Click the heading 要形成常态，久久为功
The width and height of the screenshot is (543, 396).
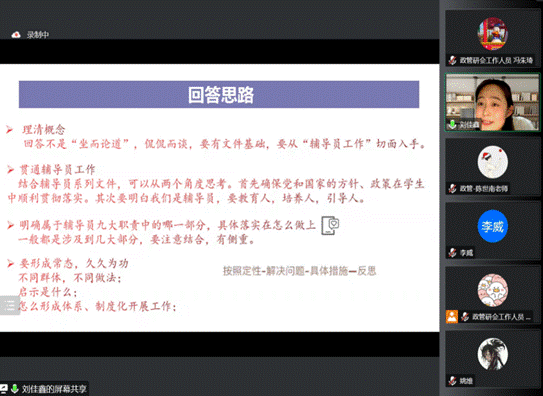tap(74, 263)
